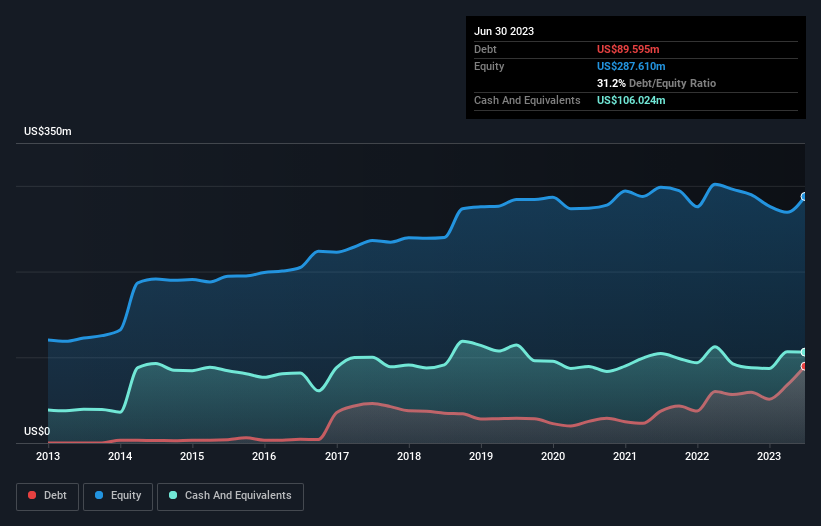This screenshot has width=821, height=526.
Task: Click the 2014 x-axis label
Action: pyautogui.click(x=120, y=456)
